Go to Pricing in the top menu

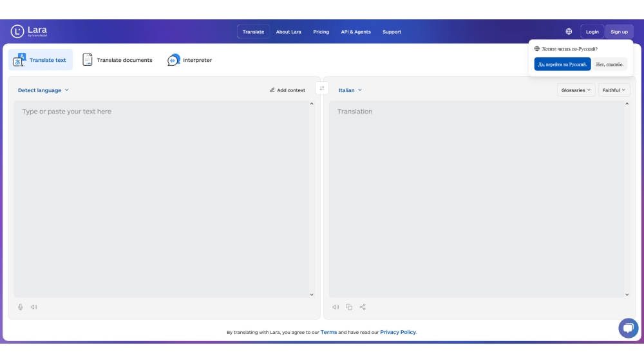[x=321, y=32]
